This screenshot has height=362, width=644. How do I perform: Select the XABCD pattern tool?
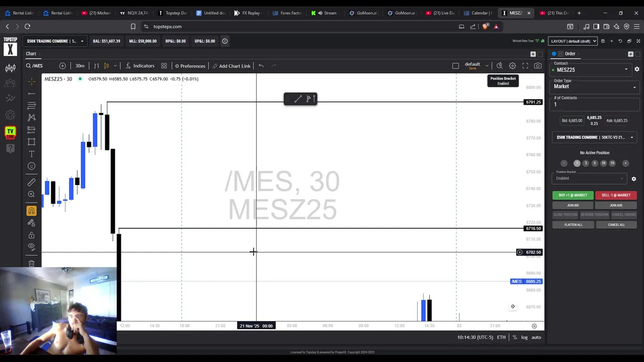pyautogui.click(x=31, y=117)
